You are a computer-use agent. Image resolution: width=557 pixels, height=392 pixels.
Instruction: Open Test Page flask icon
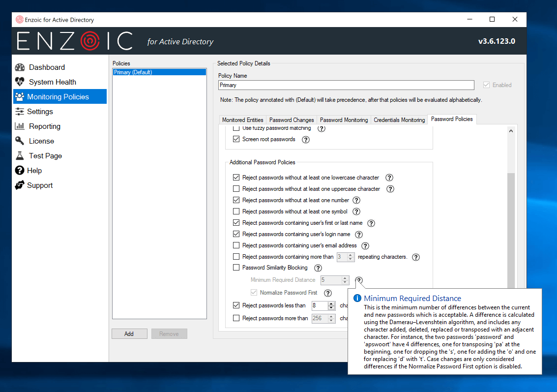pyautogui.click(x=20, y=156)
